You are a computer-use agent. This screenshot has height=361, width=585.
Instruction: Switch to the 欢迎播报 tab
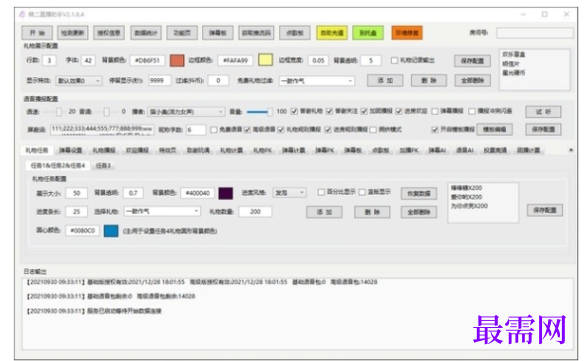click(137, 150)
